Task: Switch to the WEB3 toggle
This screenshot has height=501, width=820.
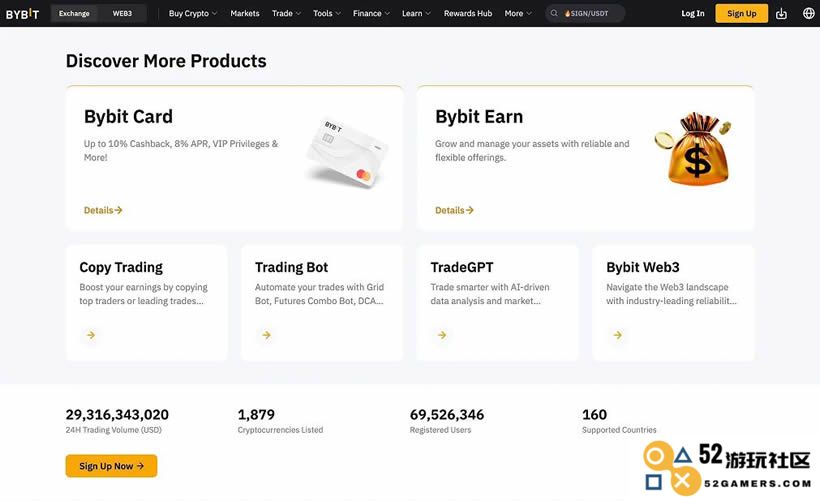Action: pyautogui.click(x=122, y=14)
